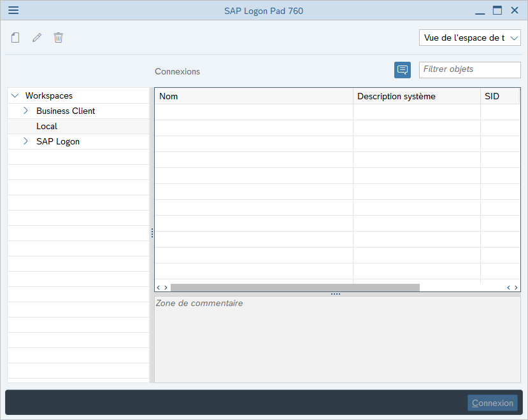Click the vertical splitter handle dots
This screenshot has width=528, height=420.
[152, 233]
